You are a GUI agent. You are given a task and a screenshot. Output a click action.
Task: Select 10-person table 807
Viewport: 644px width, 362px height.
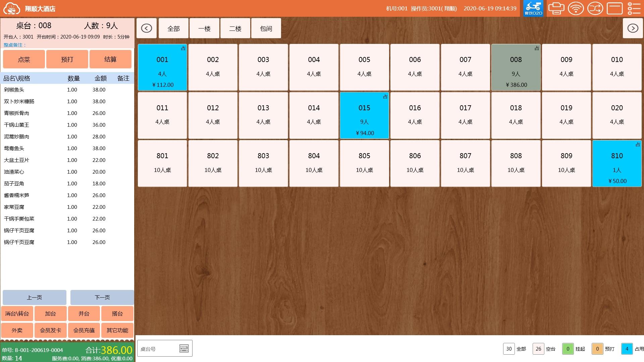(465, 164)
